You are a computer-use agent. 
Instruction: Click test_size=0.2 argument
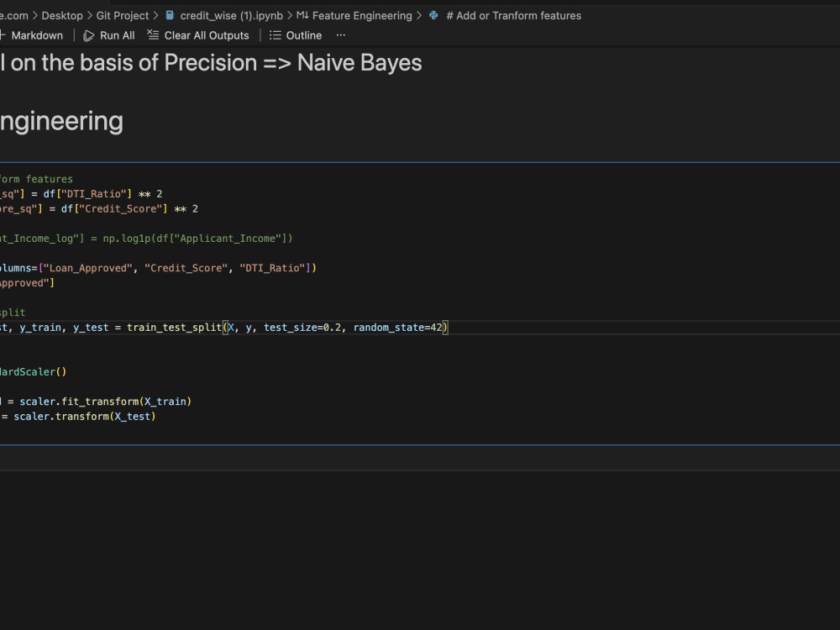302,328
